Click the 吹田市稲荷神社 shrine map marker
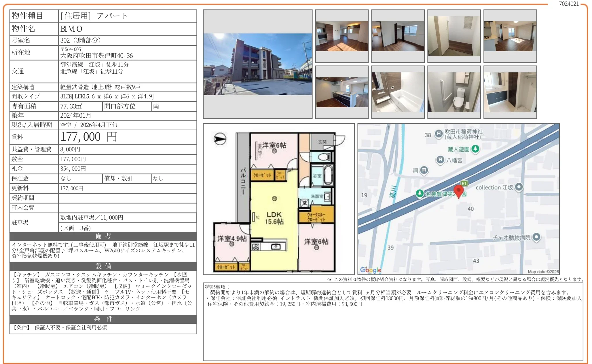The width and height of the screenshot is (592, 364). [439, 134]
